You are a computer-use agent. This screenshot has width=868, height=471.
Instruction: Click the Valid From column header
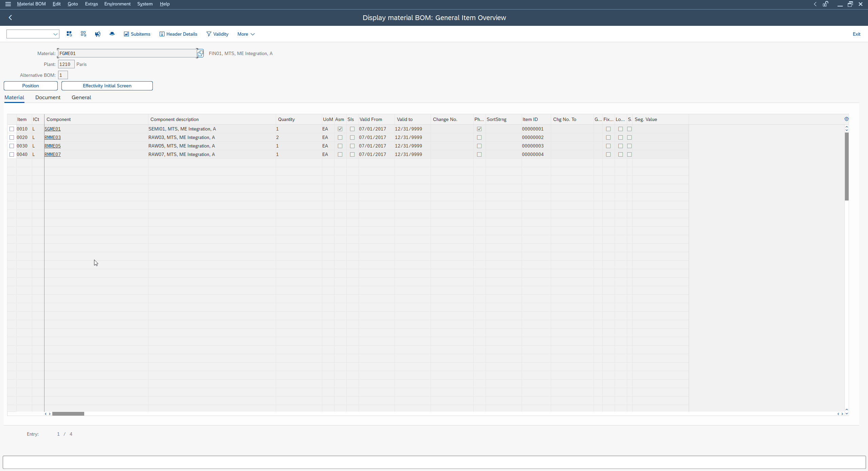click(x=377, y=119)
